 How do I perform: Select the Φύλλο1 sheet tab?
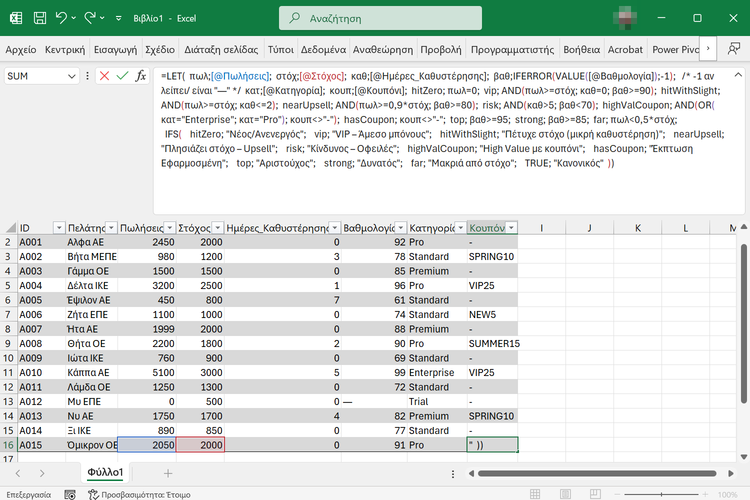[105, 472]
